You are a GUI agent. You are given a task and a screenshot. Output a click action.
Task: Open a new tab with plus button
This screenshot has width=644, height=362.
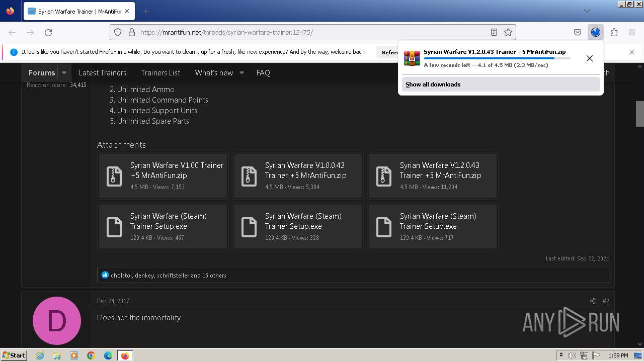[146, 11]
